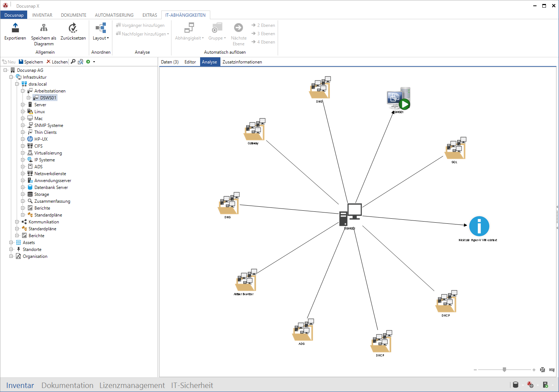Click the Gateway group node
Viewport: 559px width, 392px height.
coord(254,129)
